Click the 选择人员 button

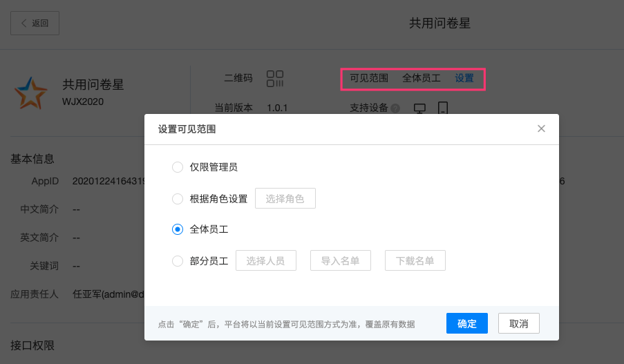coord(266,260)
